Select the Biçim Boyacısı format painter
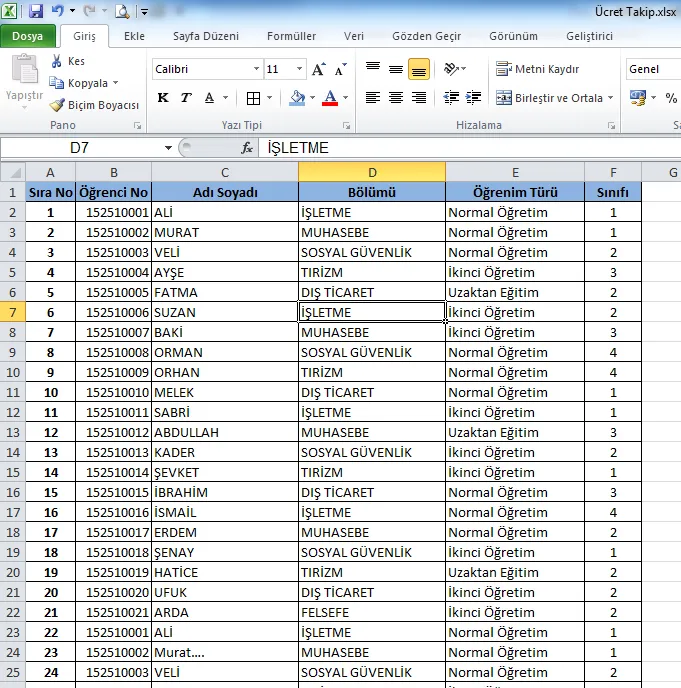Image resolution: width=681 pixels, height=688 pixels. click(x=95, y=105)
